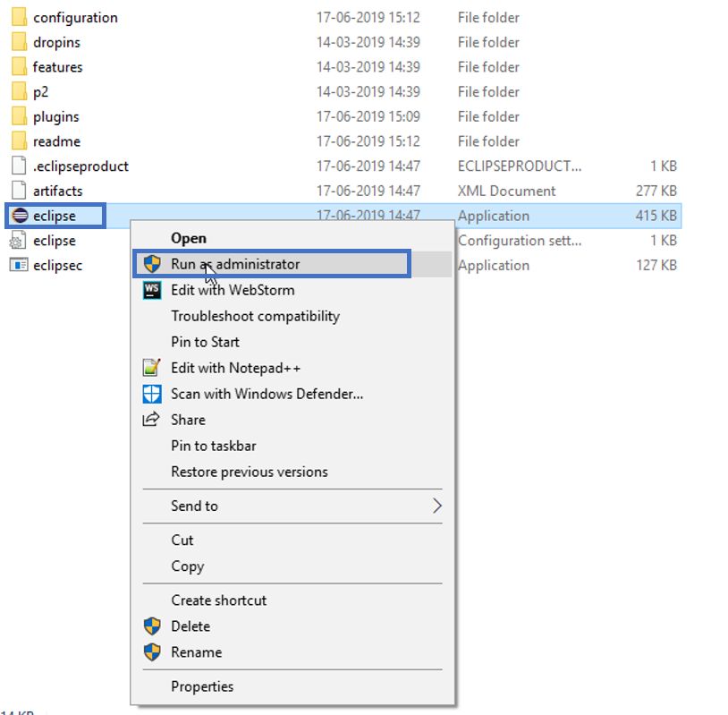Viewport: 728px width, 715px height.
Task: Click the shield icon beside Rename
Action: pos(152,651)
